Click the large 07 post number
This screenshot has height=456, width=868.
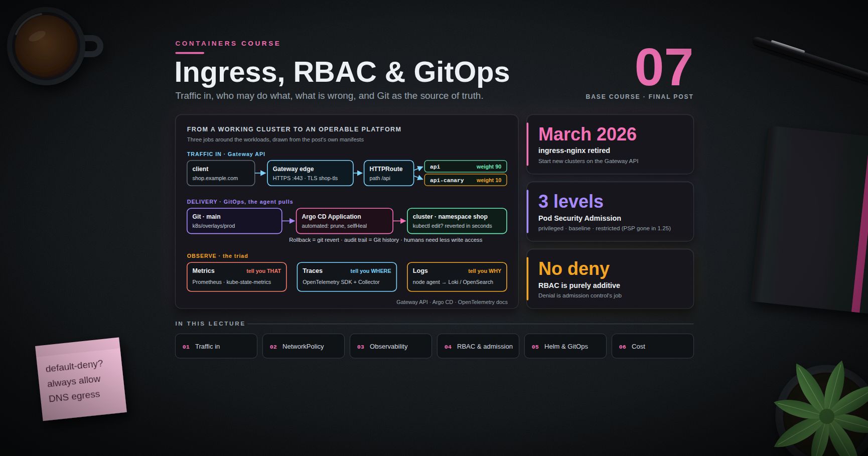pos(664,67)
